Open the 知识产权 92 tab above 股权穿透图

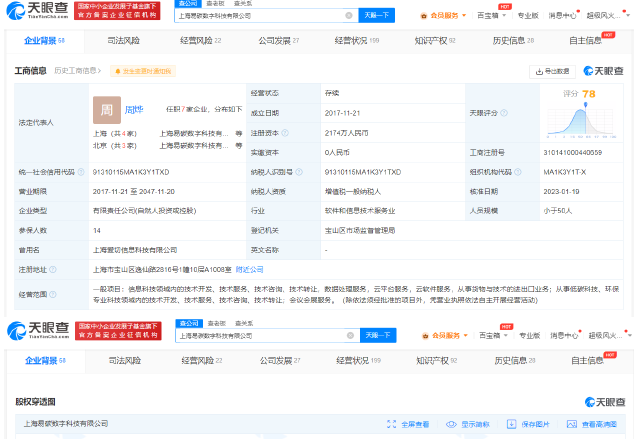tap(436, 361)
